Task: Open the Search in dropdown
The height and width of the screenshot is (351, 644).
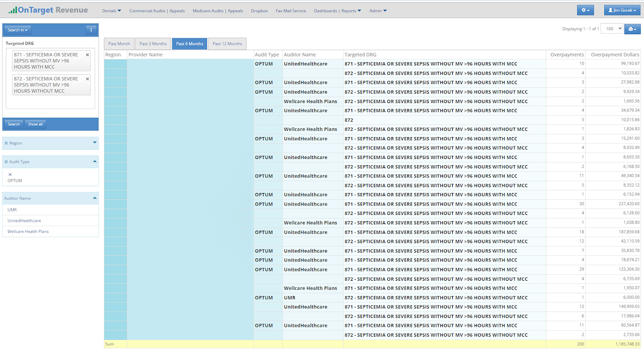Action: coord(17,30)
